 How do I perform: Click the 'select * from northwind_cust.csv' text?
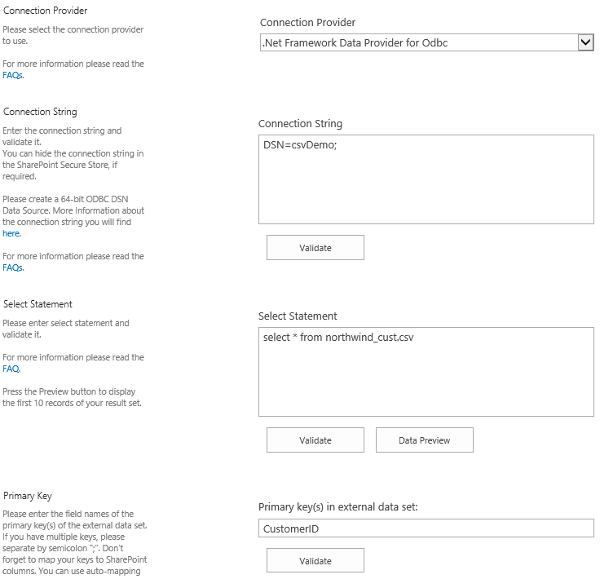tap(338, 337)
